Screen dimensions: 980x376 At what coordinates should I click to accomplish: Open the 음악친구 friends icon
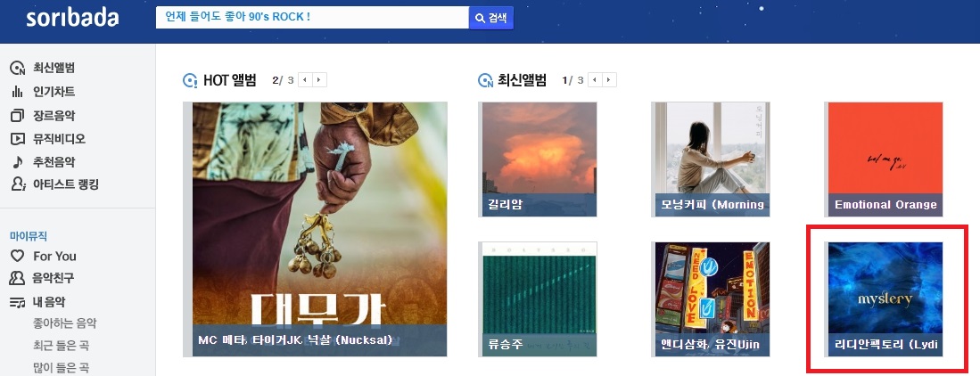click(18, 279)
